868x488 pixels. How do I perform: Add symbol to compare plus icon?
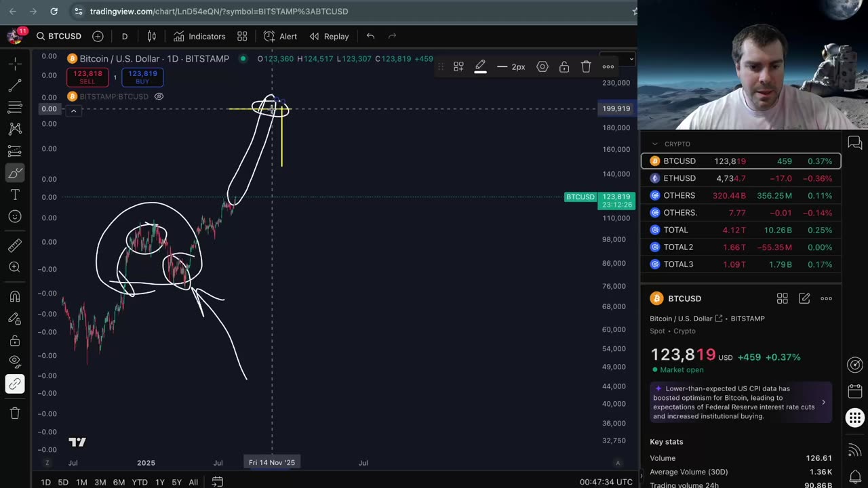[x=98, y=36]
